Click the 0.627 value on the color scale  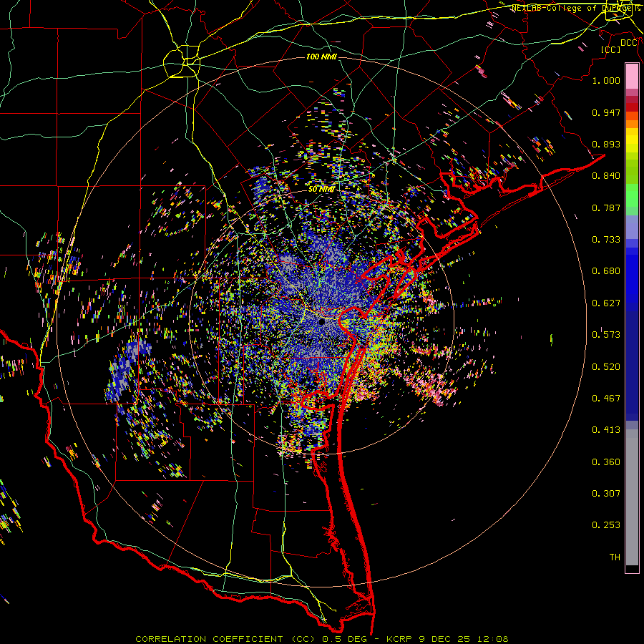(x=606, y=303)
